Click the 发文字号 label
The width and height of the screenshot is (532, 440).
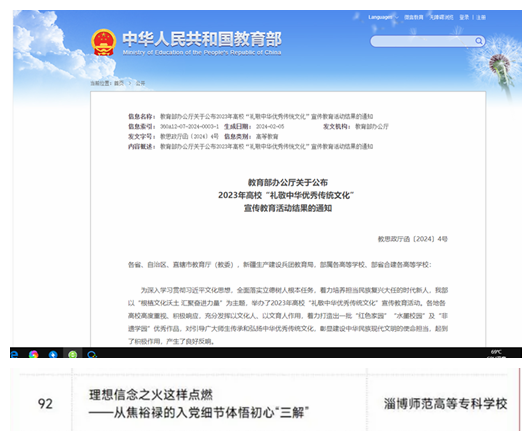(141, 136)
